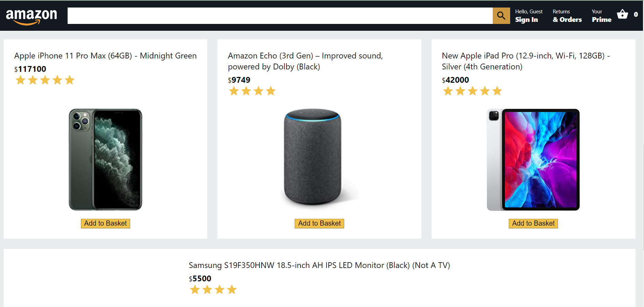Open Your Prime
This screenshot has width=644, height=307.
[x=601, y=16]
